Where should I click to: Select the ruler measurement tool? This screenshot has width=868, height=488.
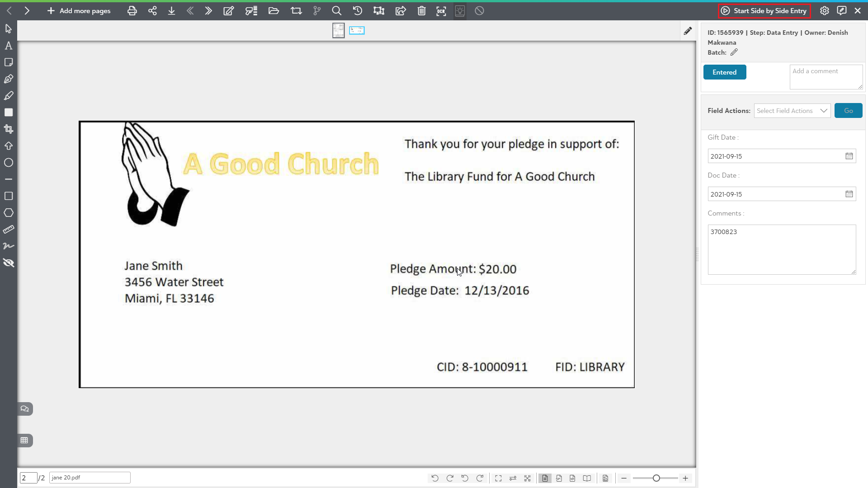[8, 230]
